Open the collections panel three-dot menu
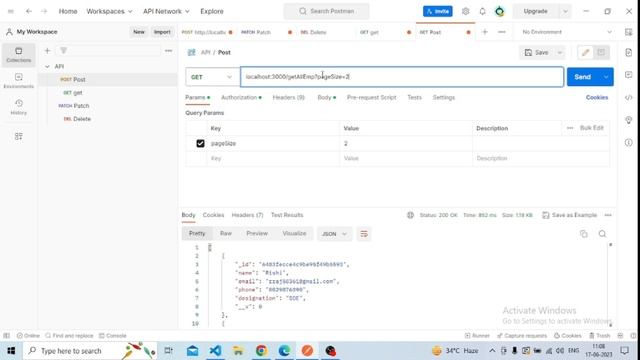Viewport: 640px width, 360px height. tap(168, 51)
